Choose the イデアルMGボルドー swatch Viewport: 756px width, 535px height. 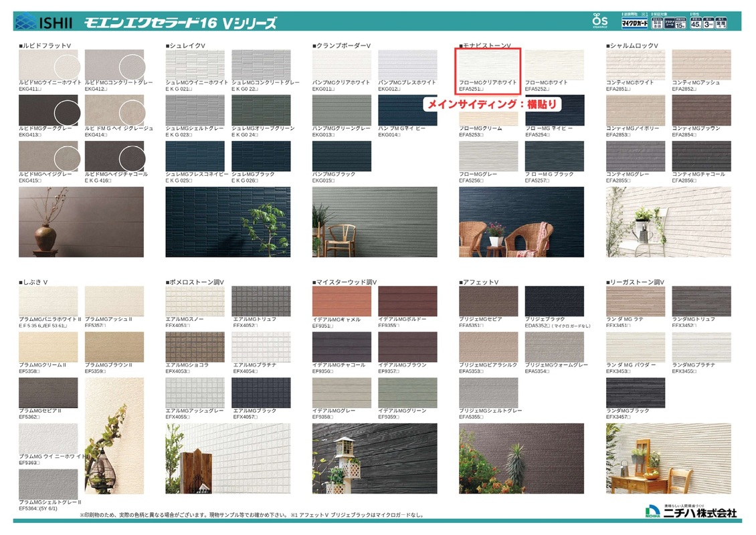pos(407,301)
